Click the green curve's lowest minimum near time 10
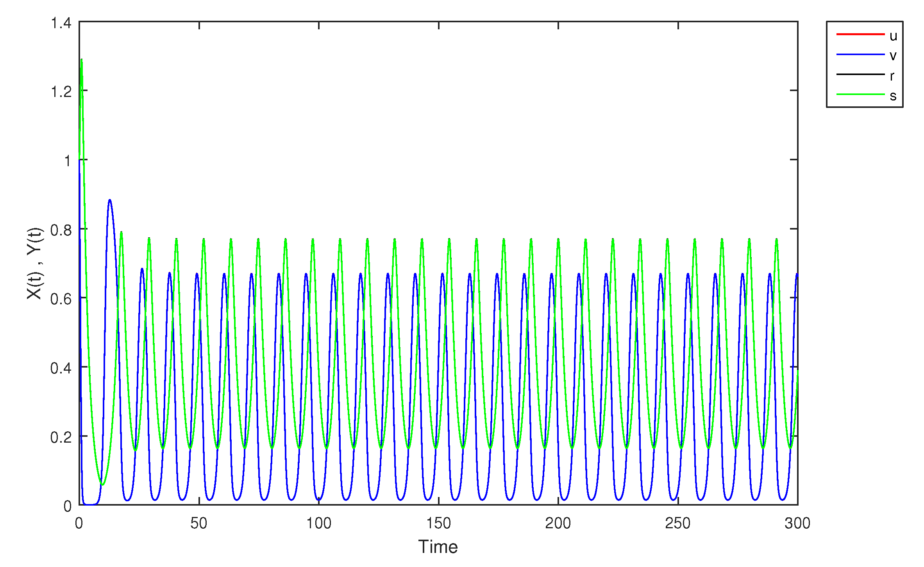 (102, 485)
